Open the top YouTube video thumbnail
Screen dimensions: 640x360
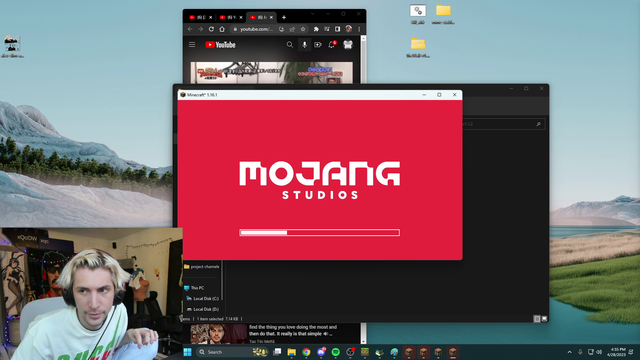pos(271,73)
